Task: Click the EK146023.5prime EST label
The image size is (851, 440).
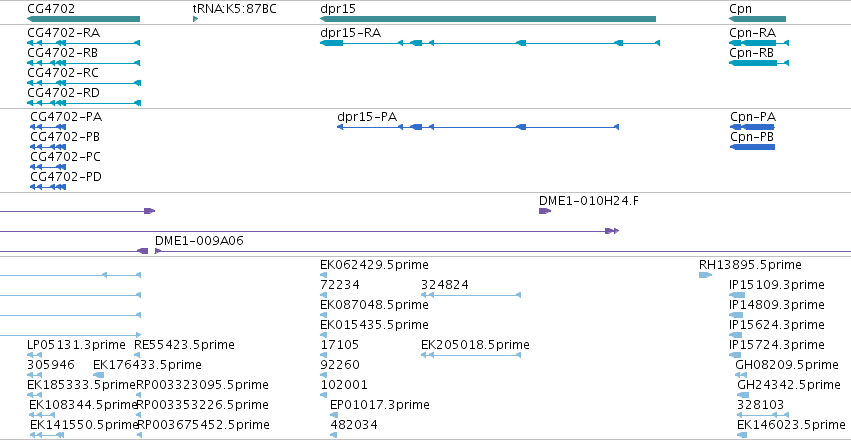Action: coord(791,425)
